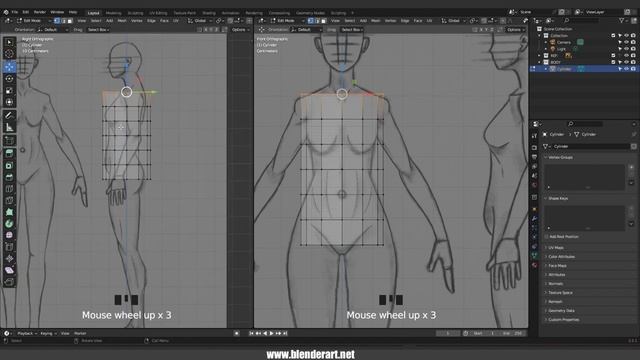Open left viewport Vertex menu
This screenshot has height=360, width=640.
(x=136, y=21)
